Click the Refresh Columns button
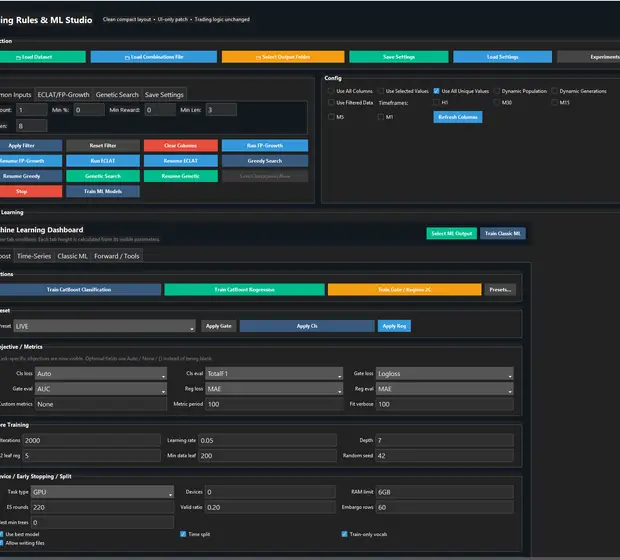Image resolution: width=620 pixels, height=560 pixels. tap(458, 117)
